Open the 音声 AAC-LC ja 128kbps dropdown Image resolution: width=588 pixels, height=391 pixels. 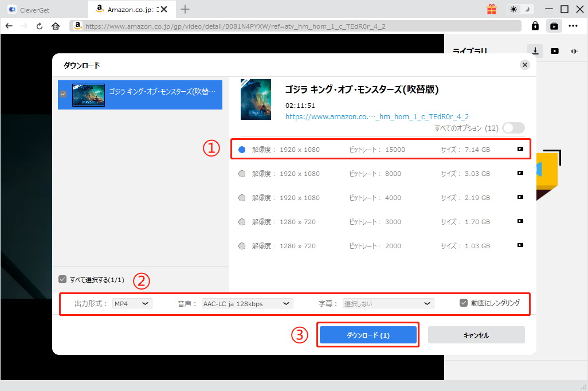pos(247,303)
